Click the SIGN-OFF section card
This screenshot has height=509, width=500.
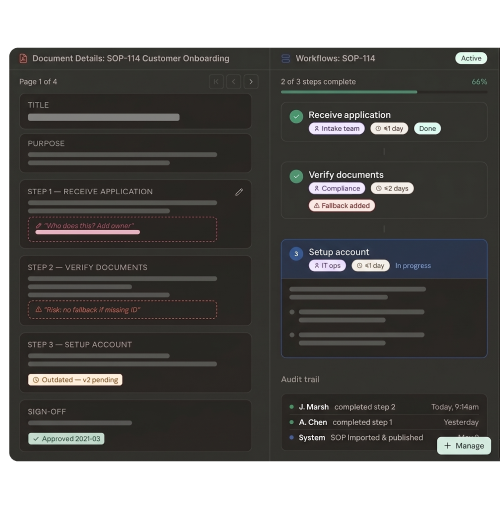[x=135, y=426]
